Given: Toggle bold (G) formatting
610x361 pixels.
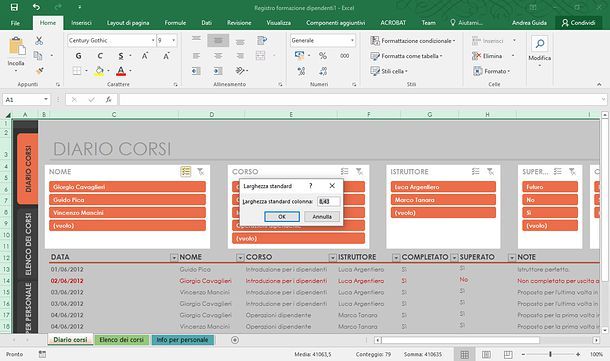Looking at the screenshot, I should 78,56.
